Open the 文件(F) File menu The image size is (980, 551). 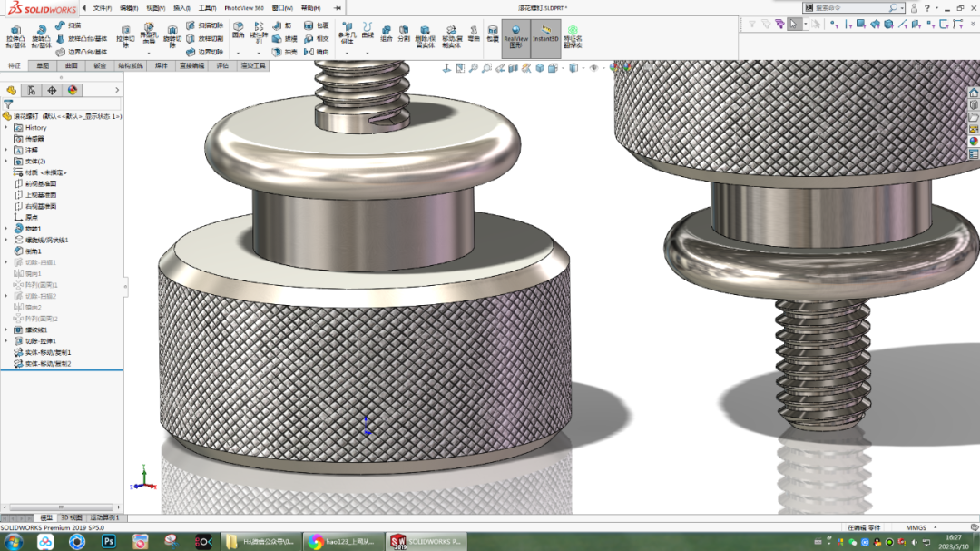[x=103, y=8]
